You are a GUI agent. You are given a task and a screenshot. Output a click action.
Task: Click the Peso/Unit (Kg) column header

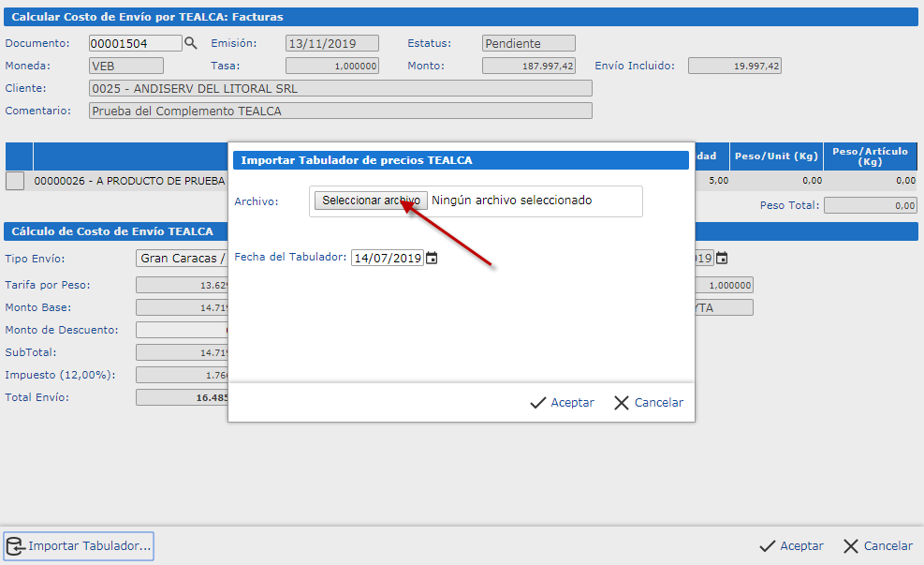[x=776, y=156]
